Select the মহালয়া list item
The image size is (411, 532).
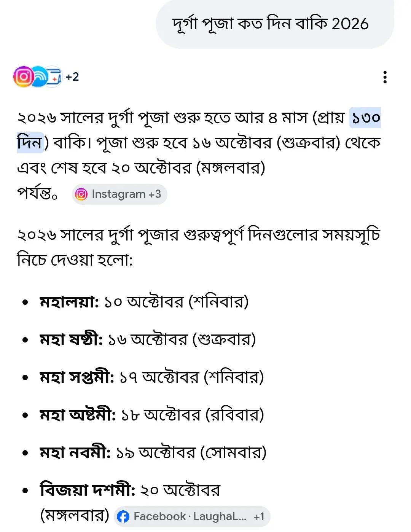[144, 302]
